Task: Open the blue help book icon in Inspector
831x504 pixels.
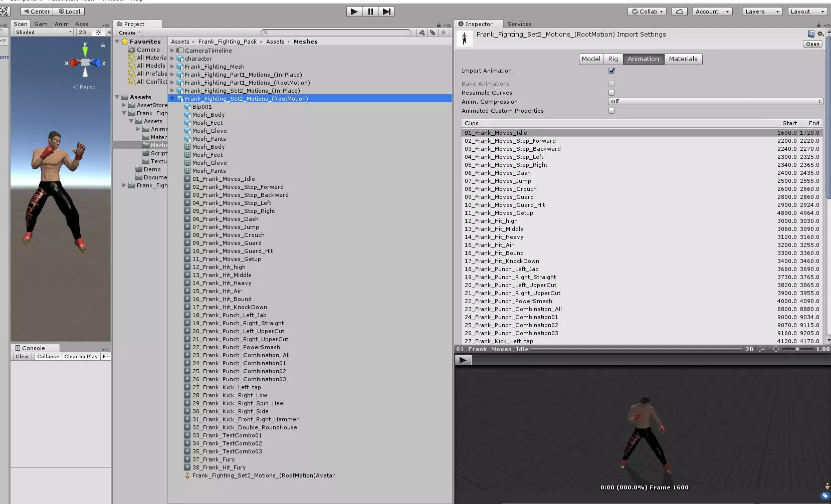Action: tap(811, 34)
